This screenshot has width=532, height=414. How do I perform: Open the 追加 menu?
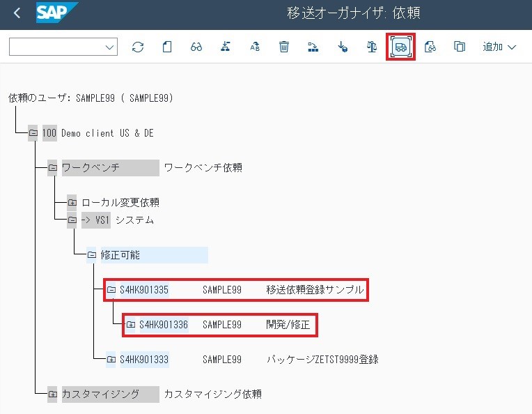pyautogui.click(x=499, y=47)
